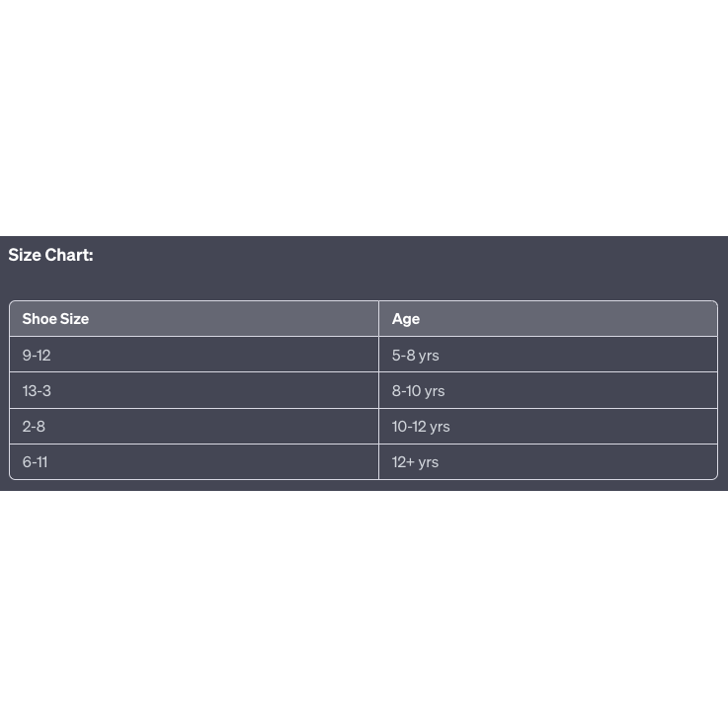728x728 pixels.
Task: Select the 2-8 shoe size cell
Action: [x=34, y=426]
